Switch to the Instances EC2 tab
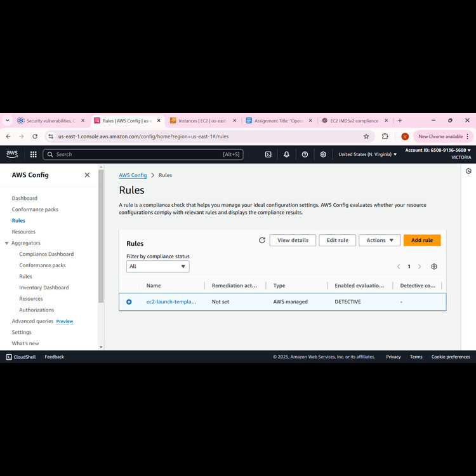This screenshot has height=476, width=476. 202,121
